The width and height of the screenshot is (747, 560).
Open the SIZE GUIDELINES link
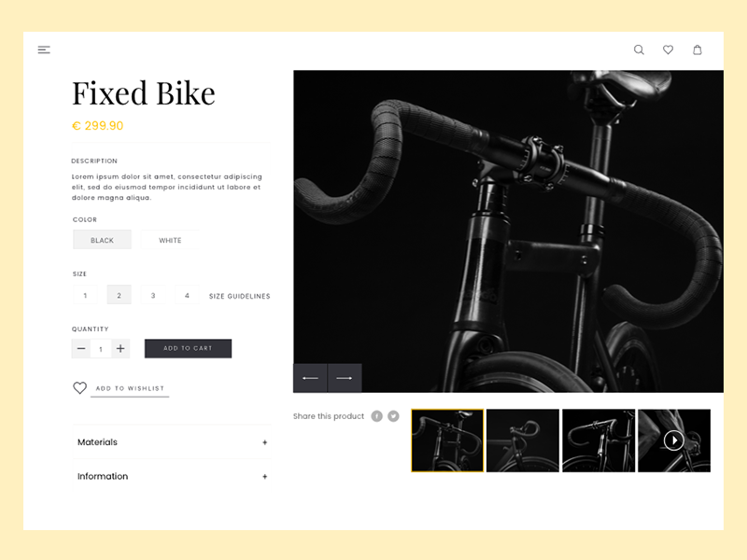tap(240, 296)
